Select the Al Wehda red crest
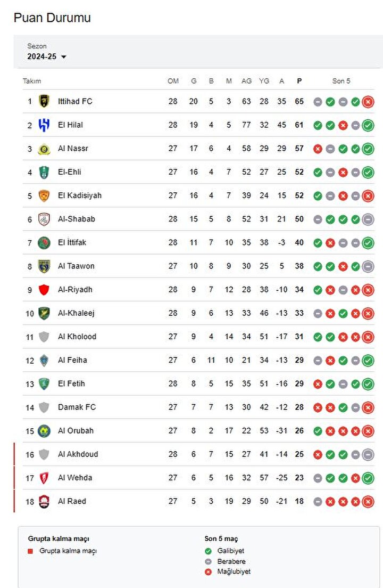Screen dimensions: 383x588 click(x=44, y=478)
